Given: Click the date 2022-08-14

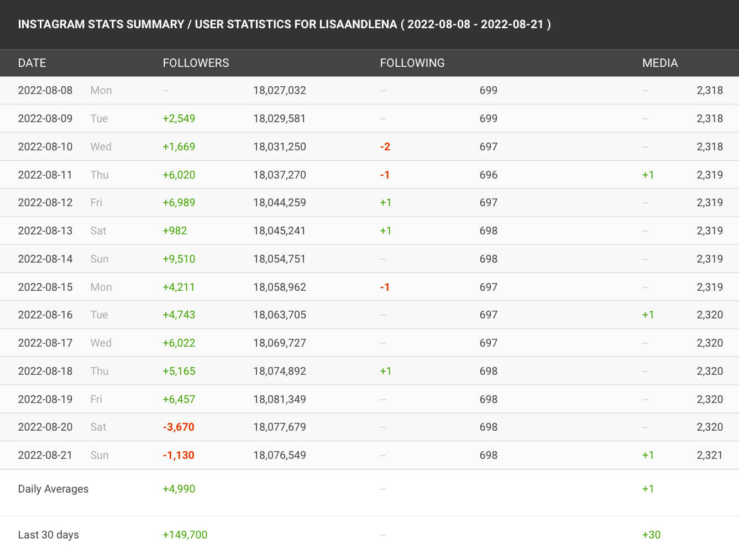Looking at the screenshot, I should tap(45, 259).
